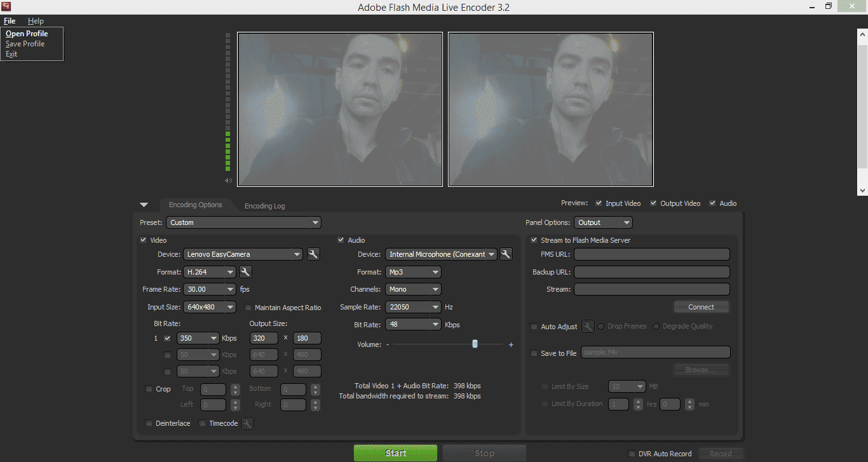Open Channels Mono dropdown
Screen dimensions: 868x462
click(x=413, y=289)
